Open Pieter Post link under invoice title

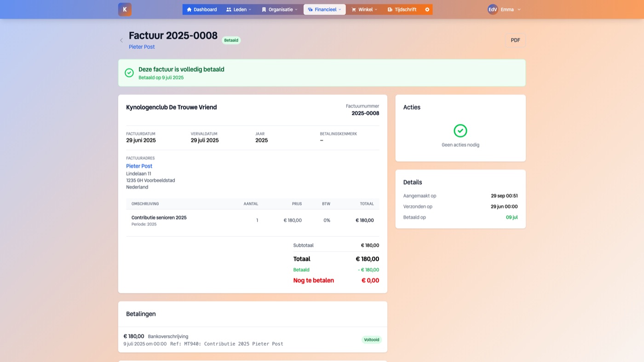tap(142, 47)
